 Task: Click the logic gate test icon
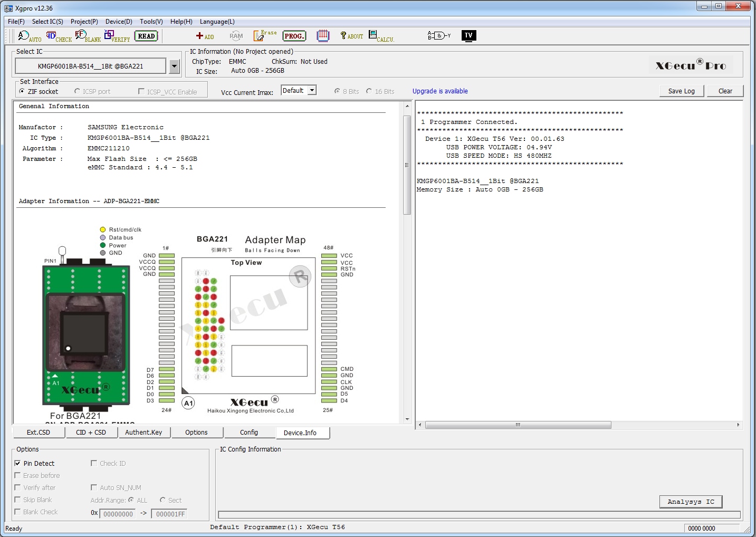(x=439, y=36)
